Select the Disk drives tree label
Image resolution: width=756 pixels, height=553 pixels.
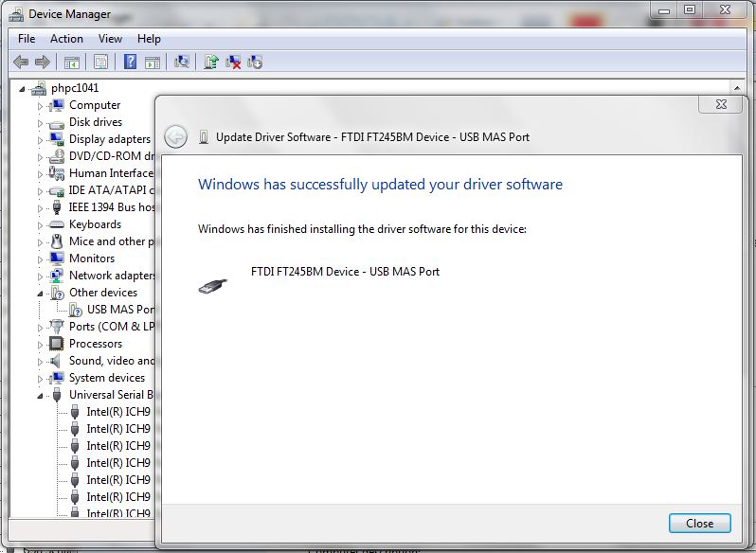coord(96,122)
